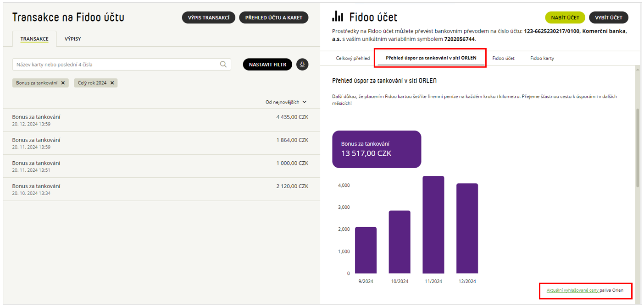Open the 20. 11. 2024 13:51 bonus transaction

(x=161, y=166)
